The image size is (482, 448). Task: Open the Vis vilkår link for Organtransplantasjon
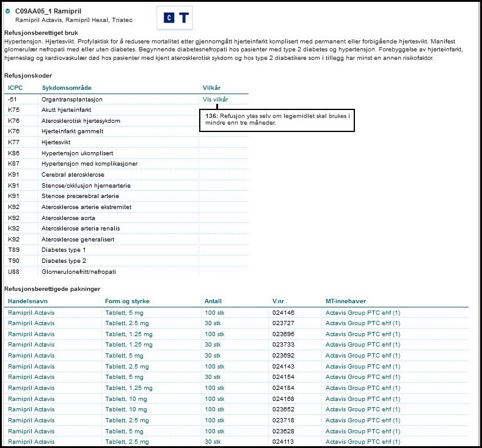point(215,99)
